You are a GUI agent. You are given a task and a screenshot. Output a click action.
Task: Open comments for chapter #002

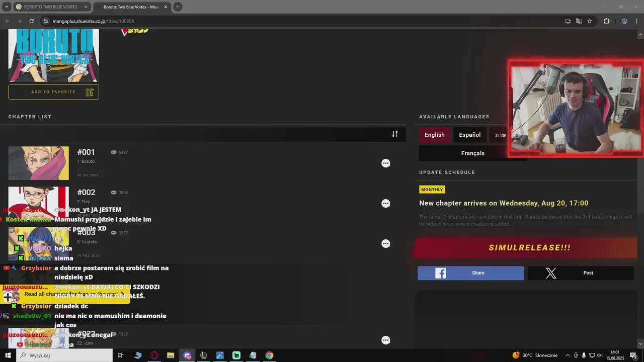386,204
